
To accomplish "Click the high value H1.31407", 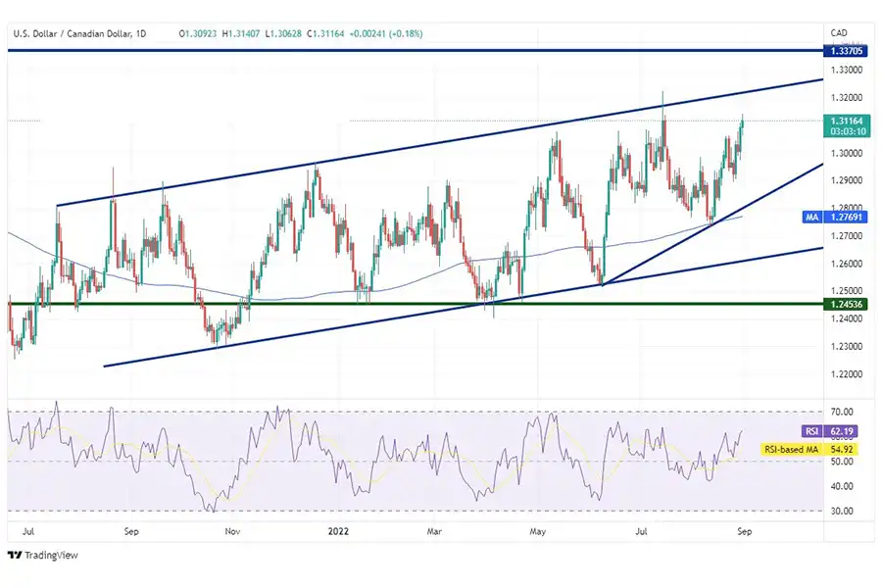I will [x=241, y=33].
